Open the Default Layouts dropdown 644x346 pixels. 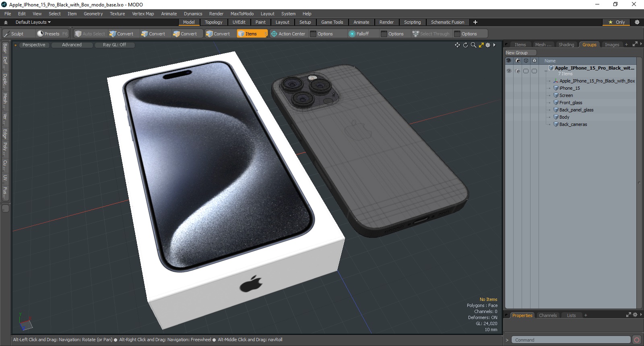[33, 22]
